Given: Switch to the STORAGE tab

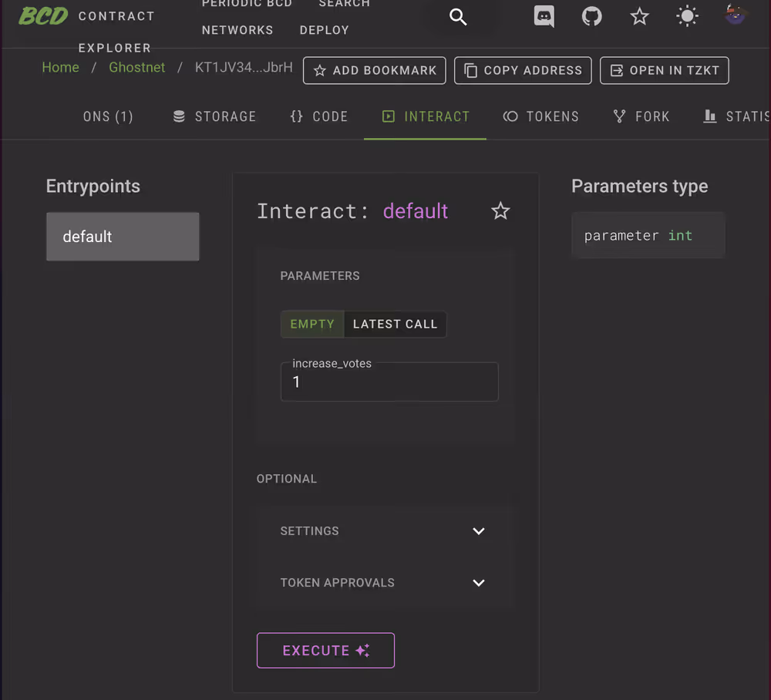Looking at the screenshot, I should click(x=214, y=116).
